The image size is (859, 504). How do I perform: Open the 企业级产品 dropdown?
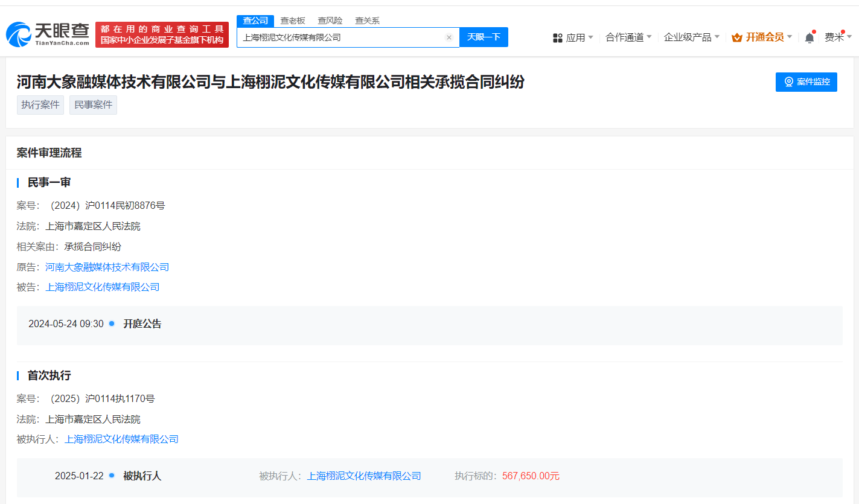point(692,37)
